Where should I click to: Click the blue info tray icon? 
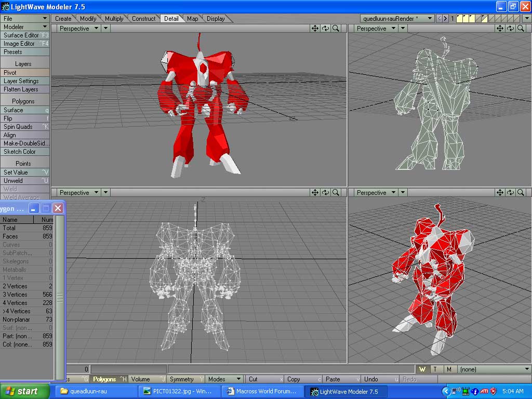pos(475,392)
